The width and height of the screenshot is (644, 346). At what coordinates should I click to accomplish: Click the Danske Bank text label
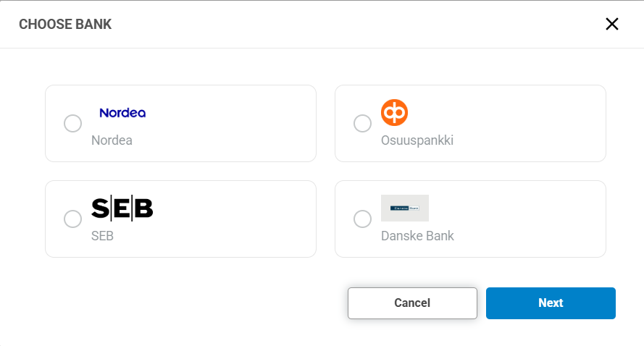417,236
